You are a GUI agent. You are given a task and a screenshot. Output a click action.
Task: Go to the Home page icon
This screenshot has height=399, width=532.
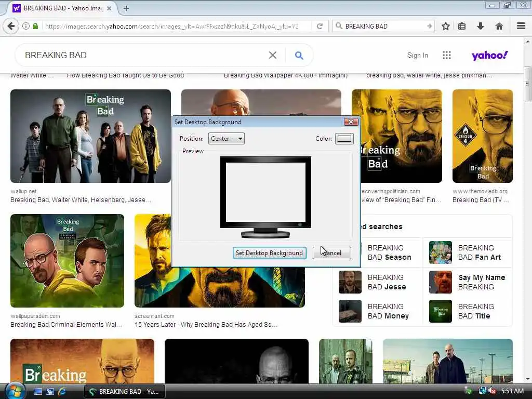coord(499,26)
